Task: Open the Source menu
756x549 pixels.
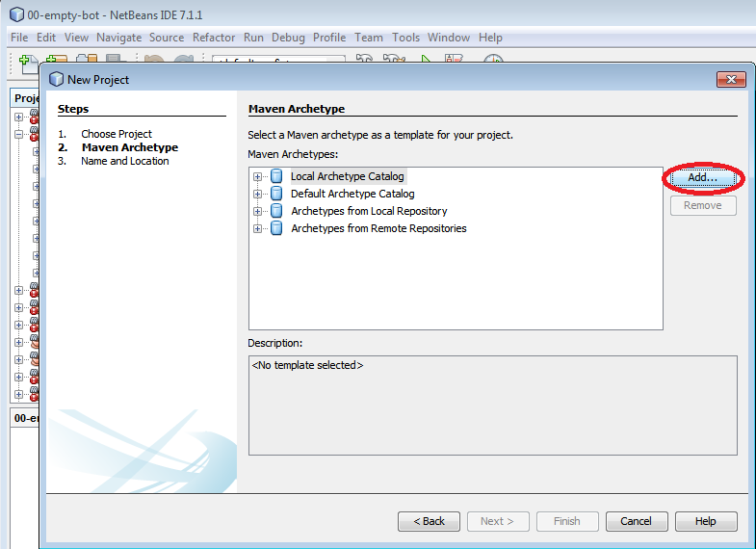Action: [x=167, y=38]
